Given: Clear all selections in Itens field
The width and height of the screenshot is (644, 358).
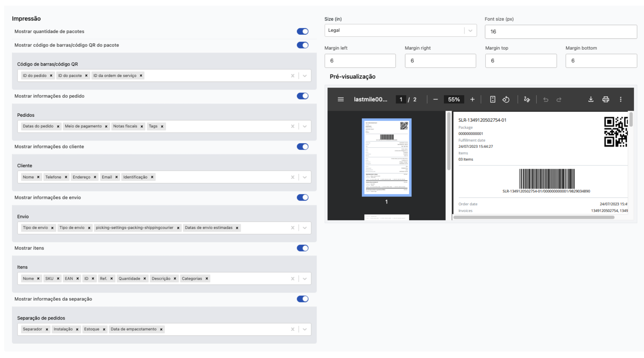Looking at the screenshot, I should (293, 278).
